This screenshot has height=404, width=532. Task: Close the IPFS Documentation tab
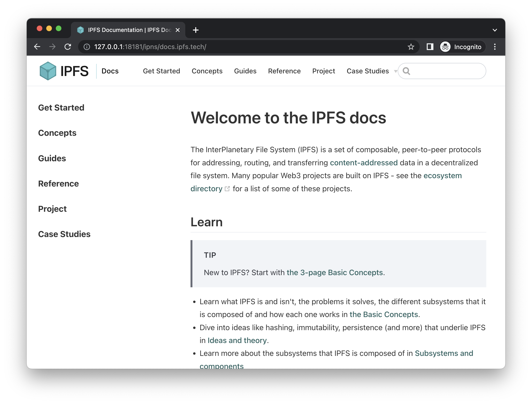[177, 30]
